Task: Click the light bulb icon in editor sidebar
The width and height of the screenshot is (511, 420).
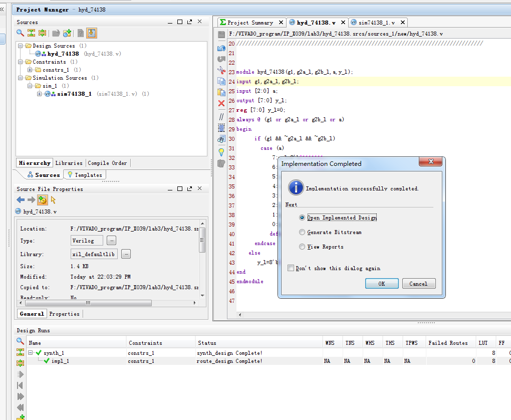Action: (221, 151)
